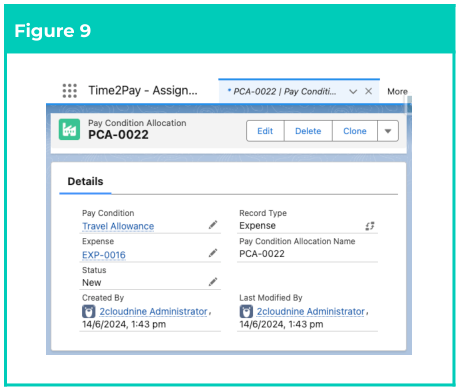
Task: Edit Status field pencil icon
Action: [213, 282]
